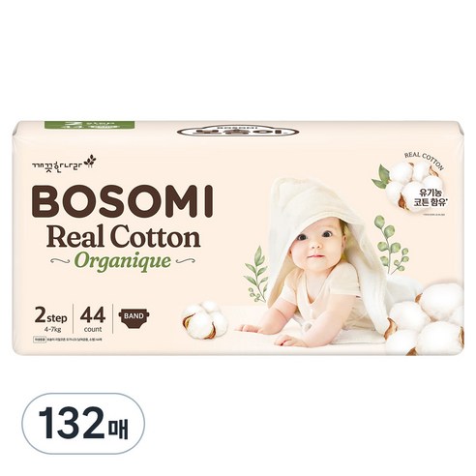This screenshot has width=476, height=476.
Task: Select the 44 count label
Action: pyautogui.click(x=93, y=318)
